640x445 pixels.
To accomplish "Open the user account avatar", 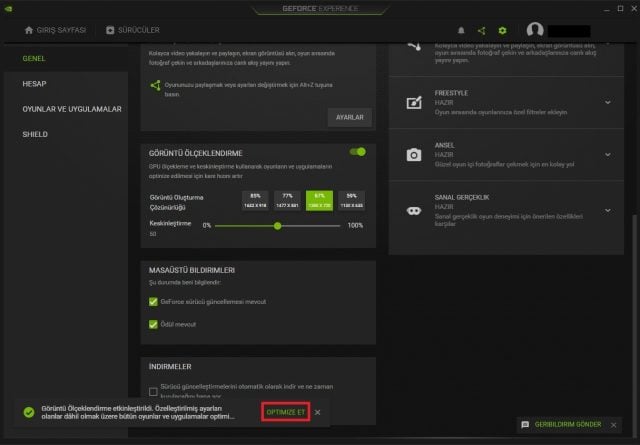I will [x=535, y=30].
